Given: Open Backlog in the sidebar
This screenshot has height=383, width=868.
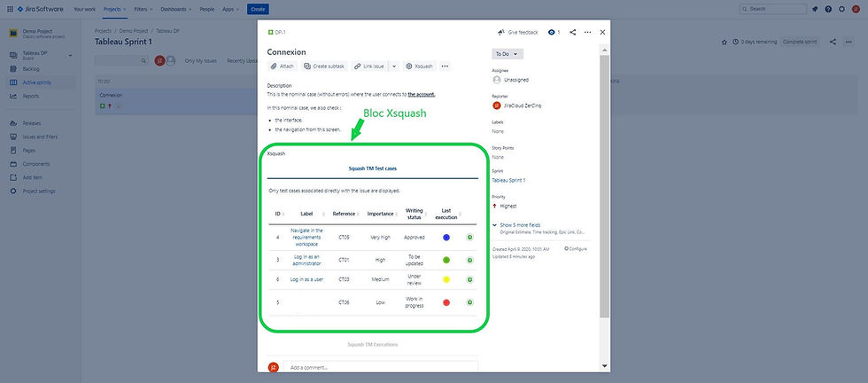Looking at the screenshot, I should coord(32,69).
